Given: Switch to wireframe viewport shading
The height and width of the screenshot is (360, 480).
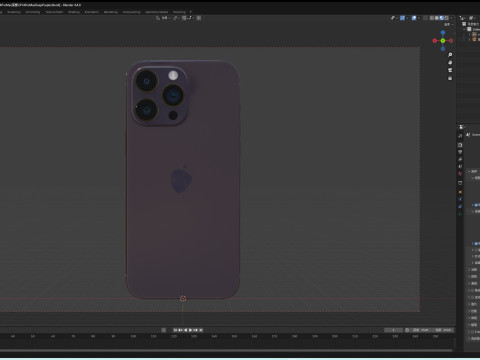Looking at the screenshot, I should point(432,18).
